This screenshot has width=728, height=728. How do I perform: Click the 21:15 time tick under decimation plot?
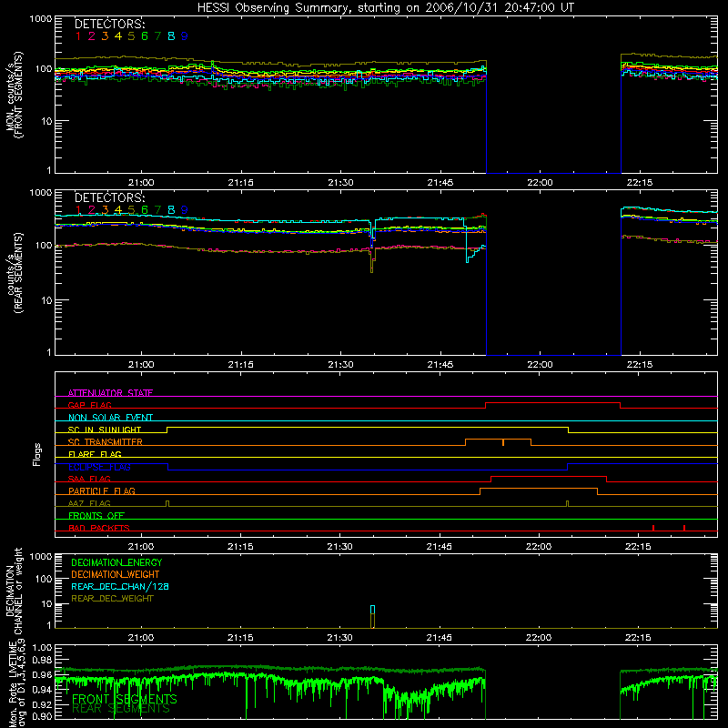click(240, 638)
